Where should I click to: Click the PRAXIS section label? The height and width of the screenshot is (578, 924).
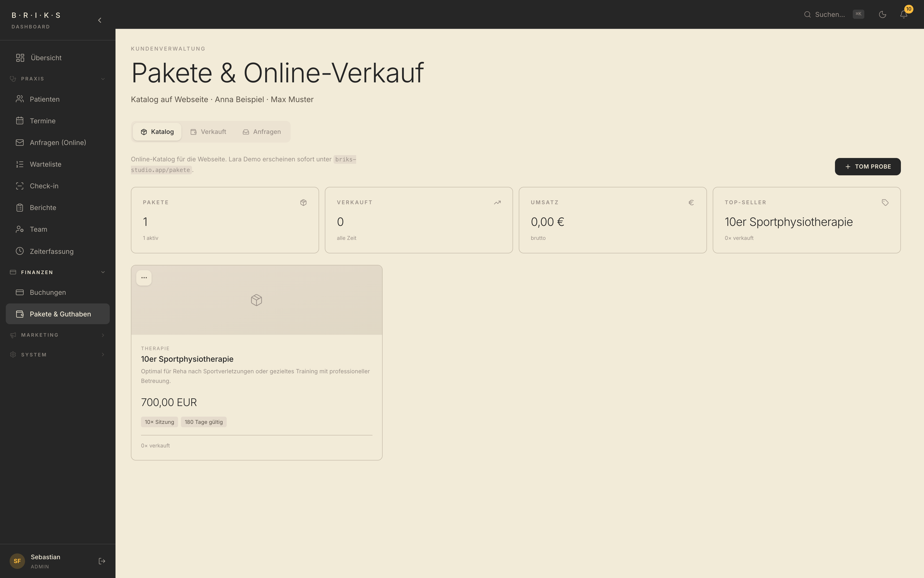click(32, 79)
